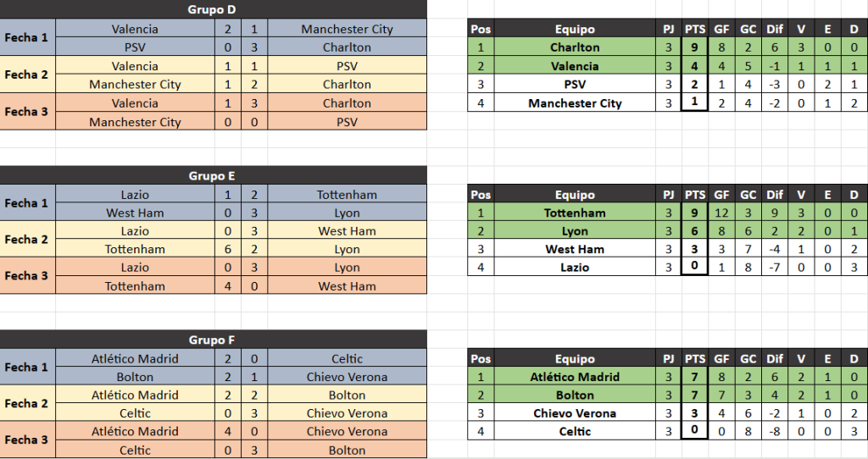The image size is (868, 459).
Task: Select the Grupo D header cell
Action: (x=213, y=10)
